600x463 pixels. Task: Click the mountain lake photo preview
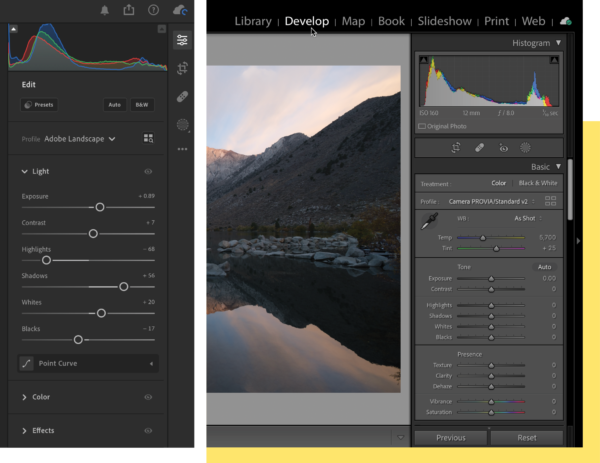pos(304,229)
